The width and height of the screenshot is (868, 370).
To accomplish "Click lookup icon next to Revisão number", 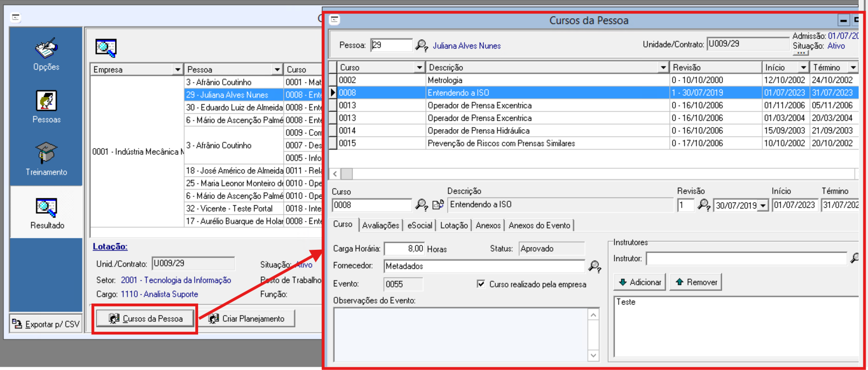I will 704,205.
